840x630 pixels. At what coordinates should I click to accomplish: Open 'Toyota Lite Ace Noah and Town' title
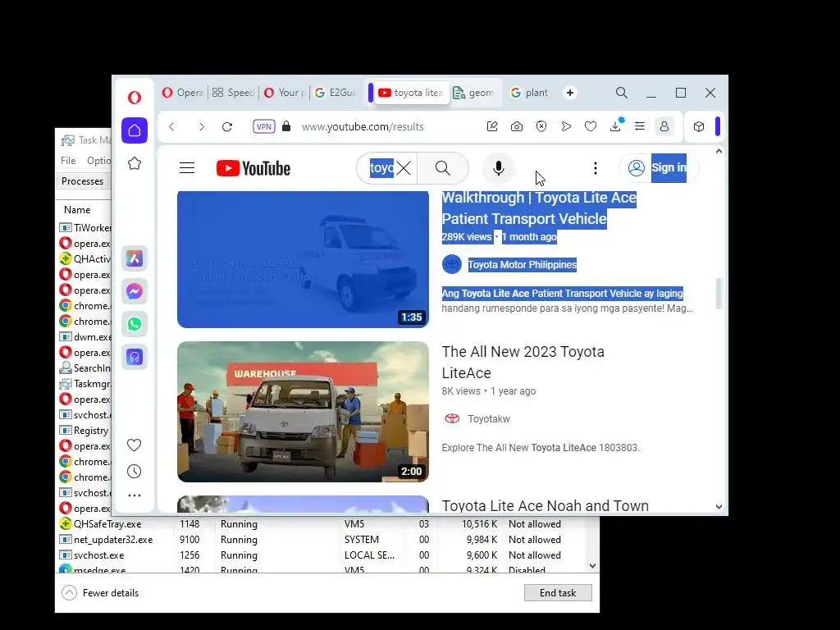[545, 505]
